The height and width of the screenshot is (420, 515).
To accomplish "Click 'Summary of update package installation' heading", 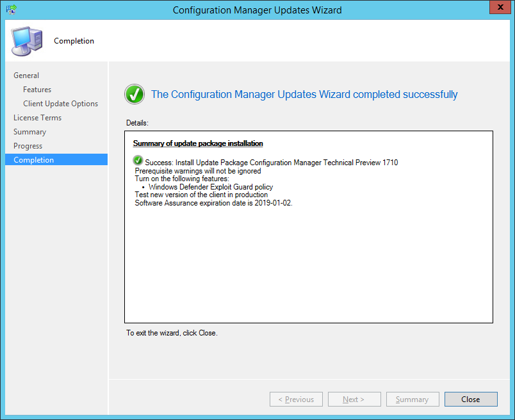I will point(198,143).
